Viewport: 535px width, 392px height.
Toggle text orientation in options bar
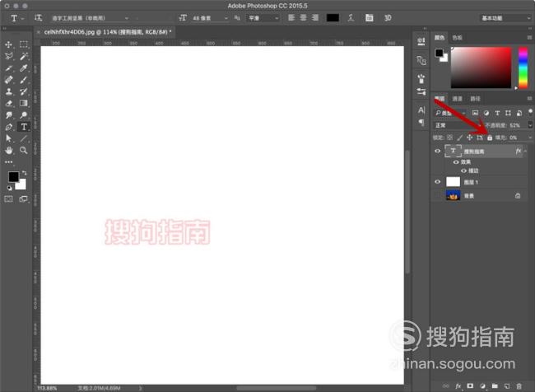(38, 18)
